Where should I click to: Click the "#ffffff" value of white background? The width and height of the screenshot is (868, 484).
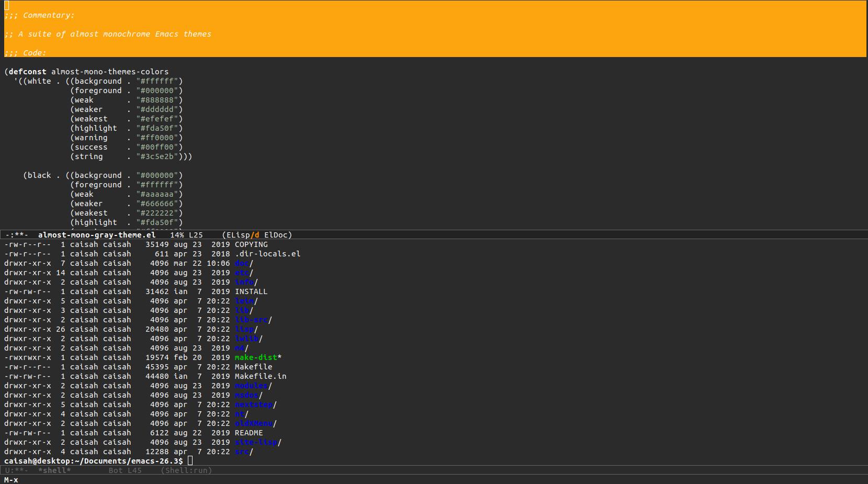157,81
